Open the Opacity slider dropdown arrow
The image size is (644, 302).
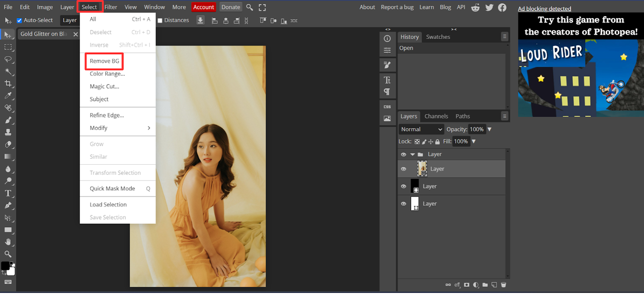click(490, 129)
